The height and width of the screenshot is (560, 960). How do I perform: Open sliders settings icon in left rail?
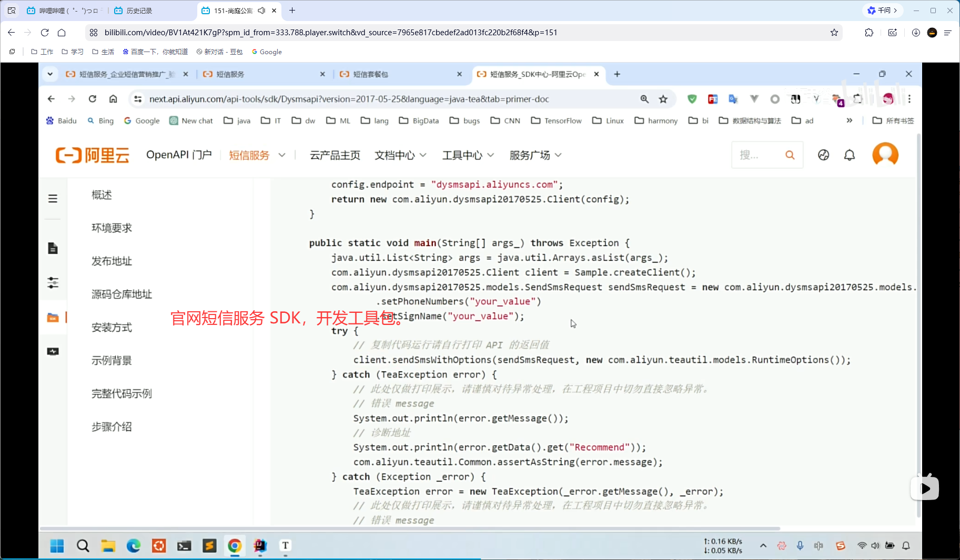[x=53, y=283]
